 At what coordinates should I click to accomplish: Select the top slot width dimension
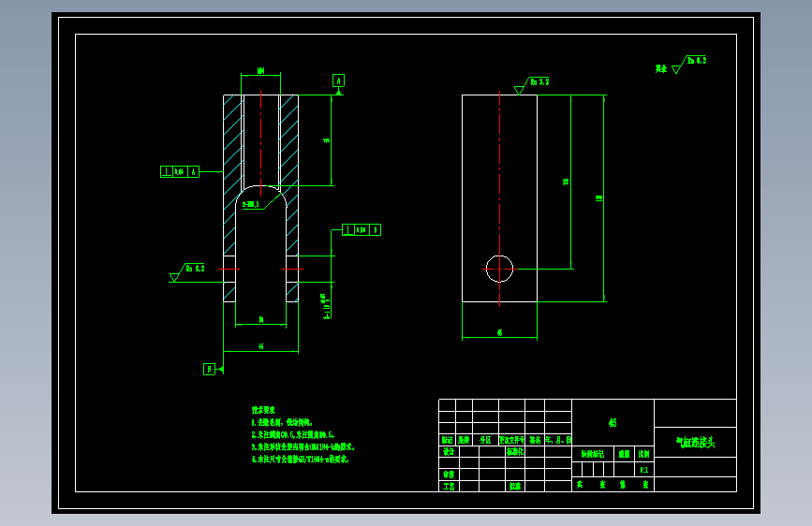261,71
